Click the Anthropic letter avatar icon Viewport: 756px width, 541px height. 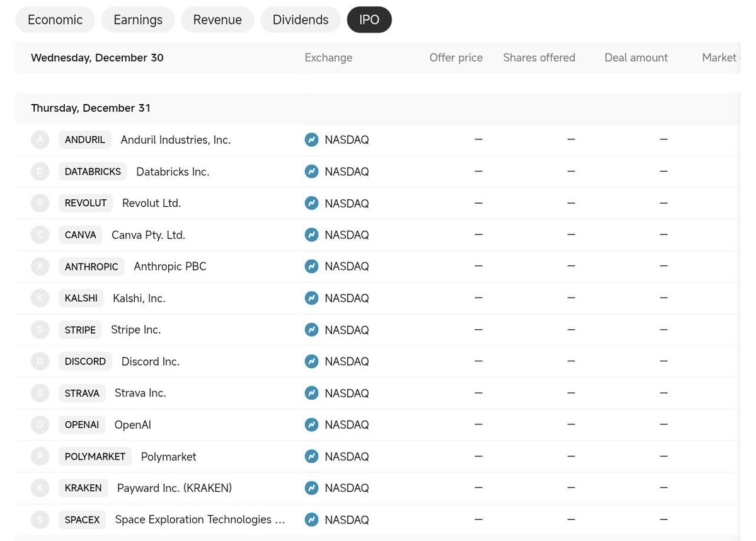40,266
